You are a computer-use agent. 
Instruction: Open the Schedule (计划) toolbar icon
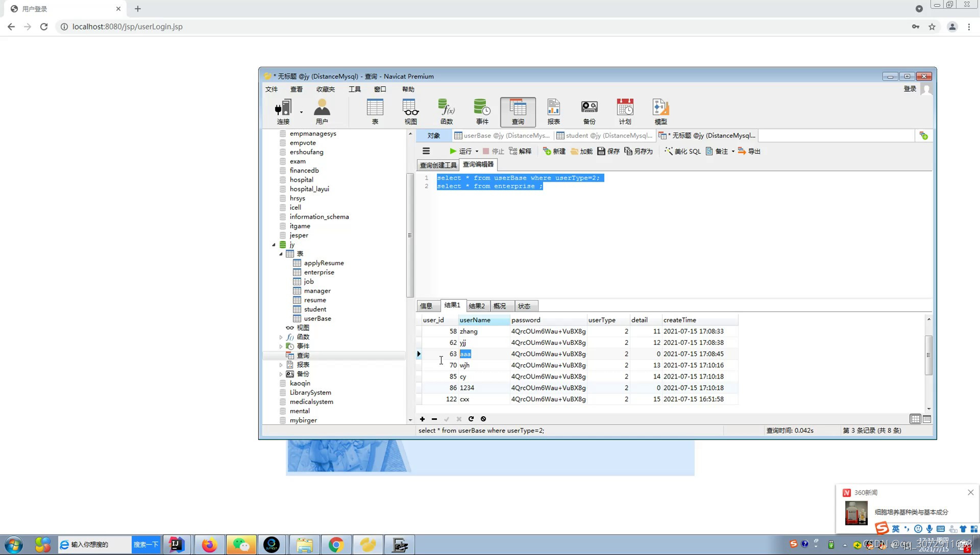pyautogui.click(x=625, y=112)
